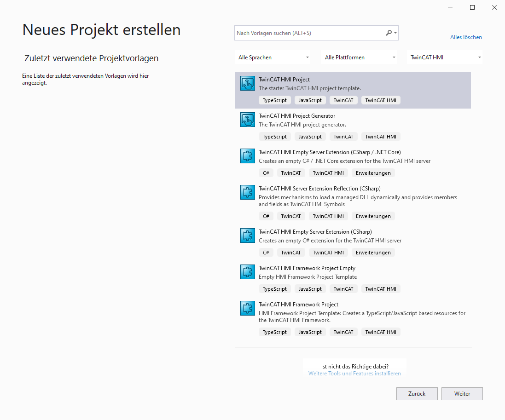The image size is (505, 420).
Task: Open the Alle Plattformen platform filter
Action: click(x=359, y=58)
